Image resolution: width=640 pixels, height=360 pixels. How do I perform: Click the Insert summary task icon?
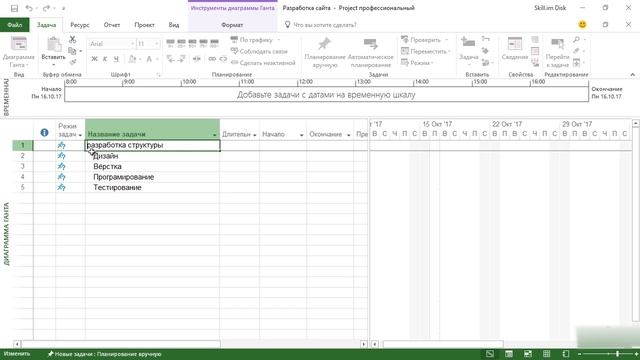[x=485, y=39]
